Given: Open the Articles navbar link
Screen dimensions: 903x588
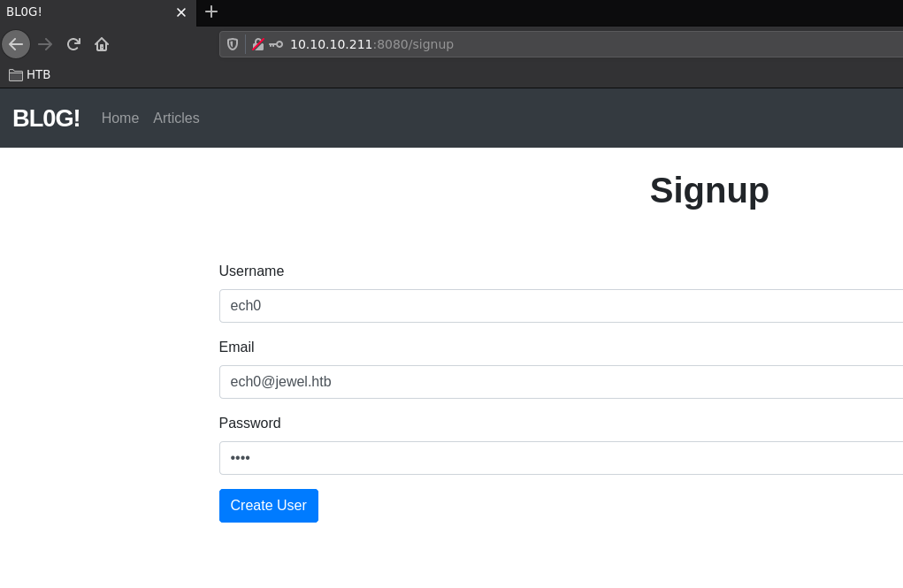Looking at the screenshot, I should pyautogui.click(x=176, y=118).
